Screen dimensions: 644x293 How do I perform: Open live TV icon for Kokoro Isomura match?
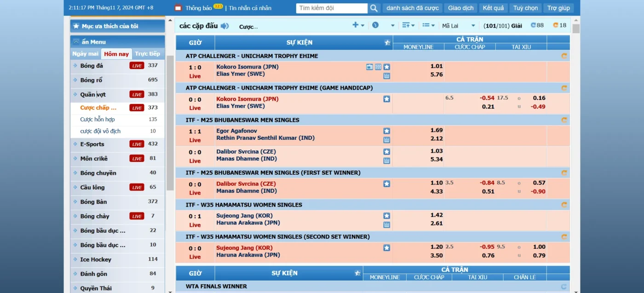369,67
